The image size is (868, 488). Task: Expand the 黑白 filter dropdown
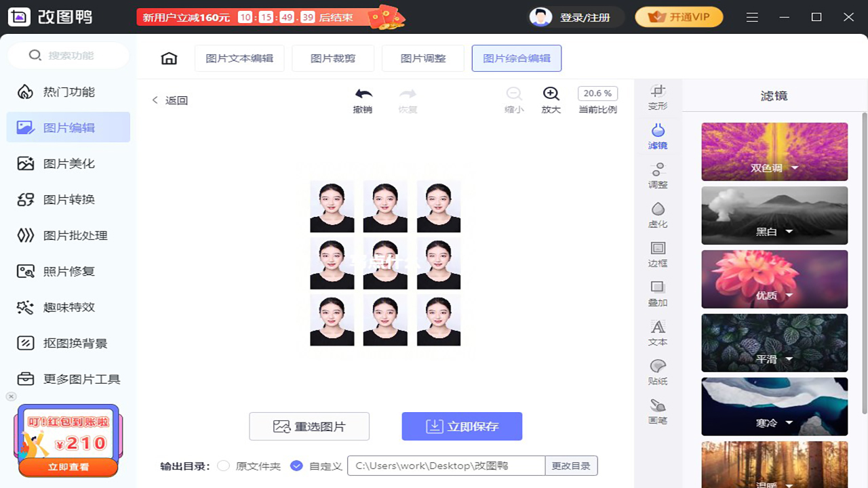coord(789,232)
